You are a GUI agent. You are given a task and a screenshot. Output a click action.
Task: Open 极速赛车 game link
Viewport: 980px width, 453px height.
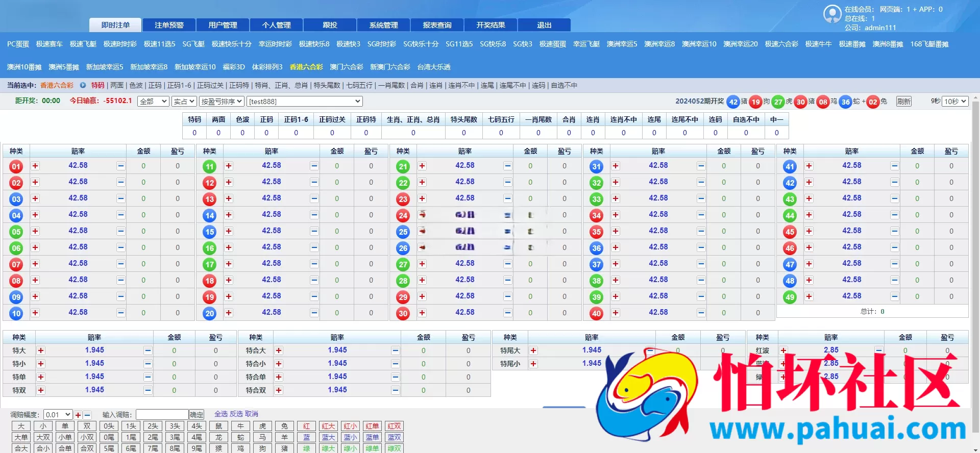(50, 44)
